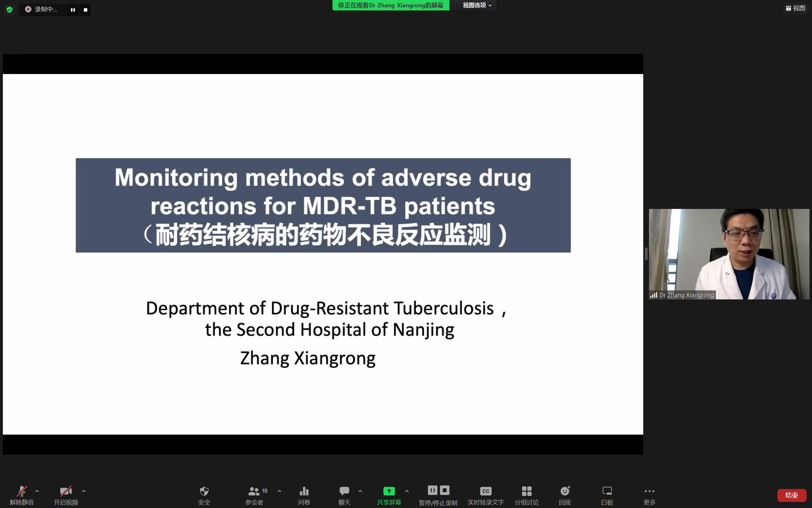Click signal-strength icon on Dr Zhang's name tag
The width and height of the screenshot is (812, 508).
(654, 295)
